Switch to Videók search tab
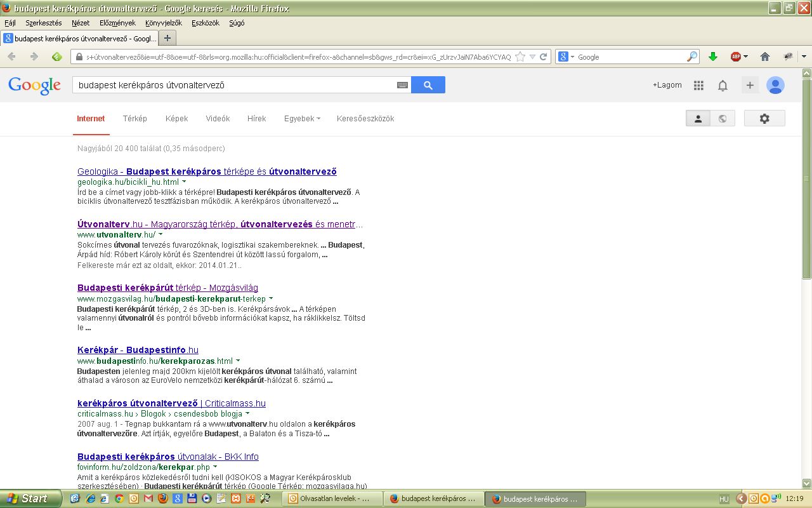 pos(218,118)
